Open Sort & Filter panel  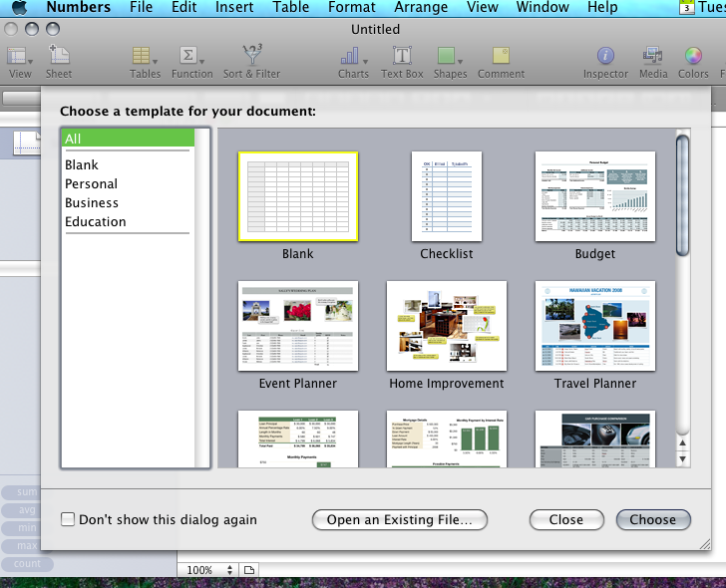(x=251, y=63)
